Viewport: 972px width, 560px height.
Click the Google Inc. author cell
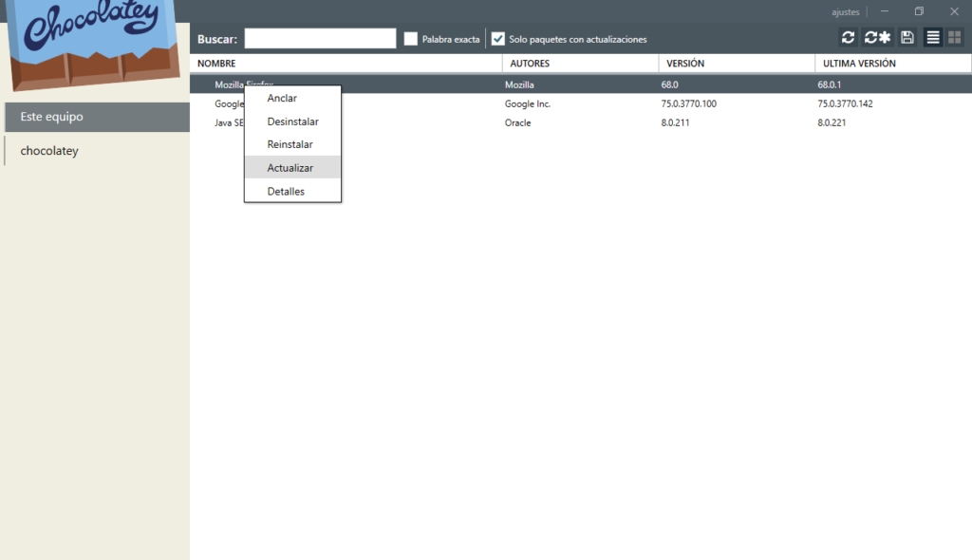[x=528, y=103]
